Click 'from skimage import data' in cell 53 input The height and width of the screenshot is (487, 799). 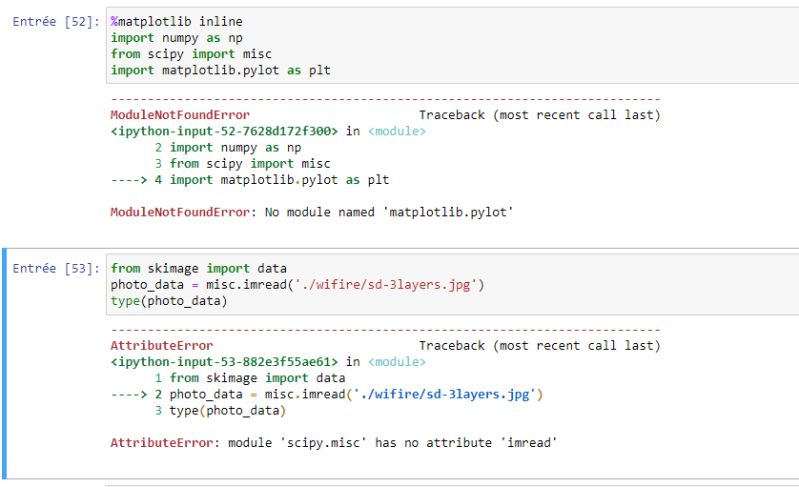pos(198,268)
